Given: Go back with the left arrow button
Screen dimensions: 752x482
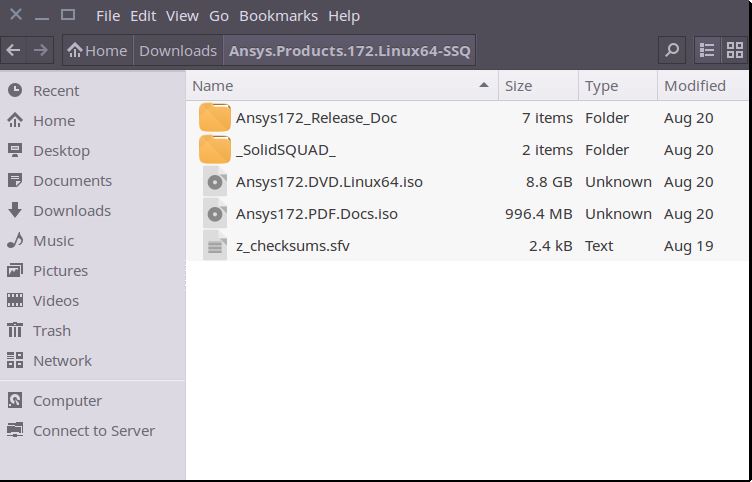Looking at the screenshot, I should [x=13, y=50].
